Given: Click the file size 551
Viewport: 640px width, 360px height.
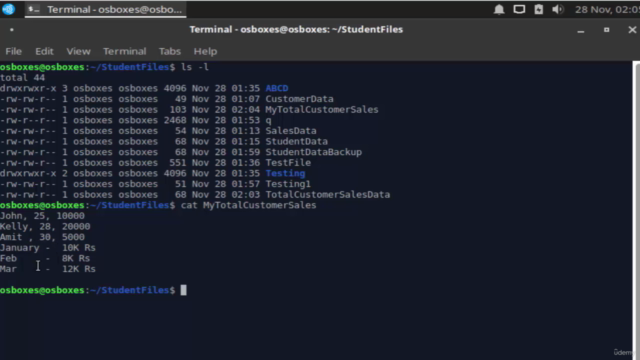Looking at the screenshot, I should [x=178, y=162].
